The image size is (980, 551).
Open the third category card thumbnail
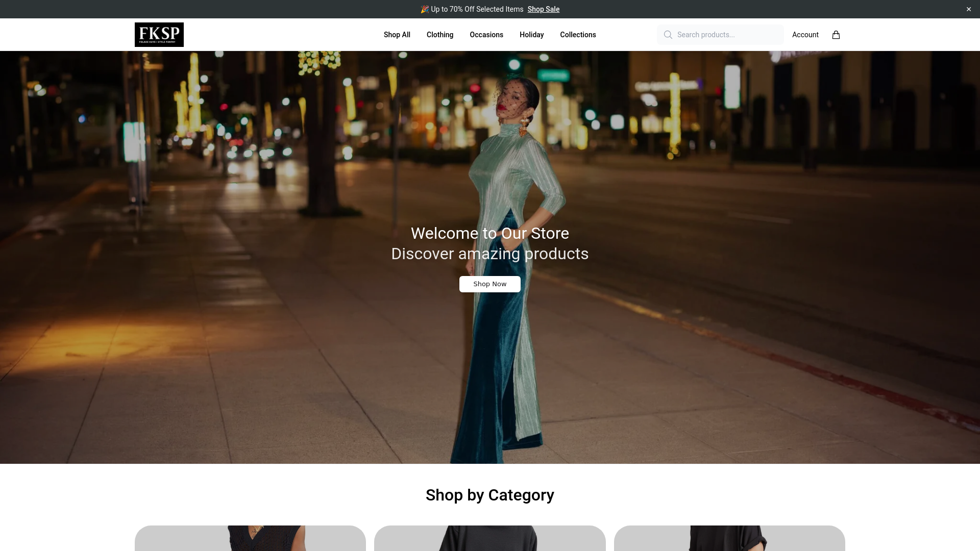(x=729, y=538)
